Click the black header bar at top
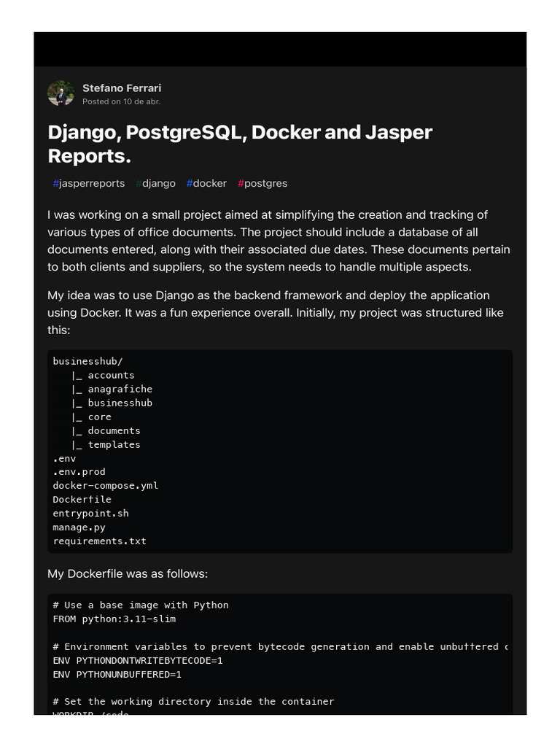Viewport: 560px width, 747px height. click(x=280, y=50)
